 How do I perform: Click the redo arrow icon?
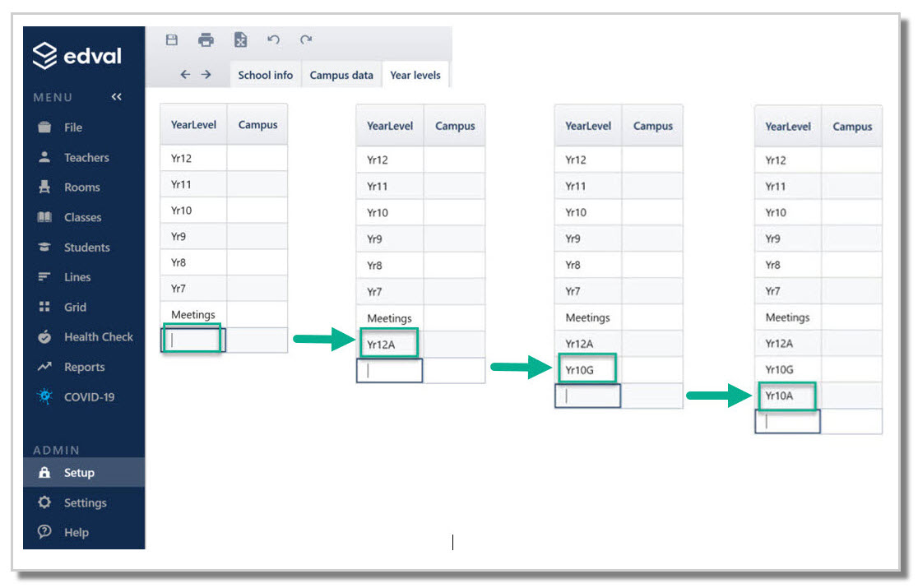tap(306, 39)
